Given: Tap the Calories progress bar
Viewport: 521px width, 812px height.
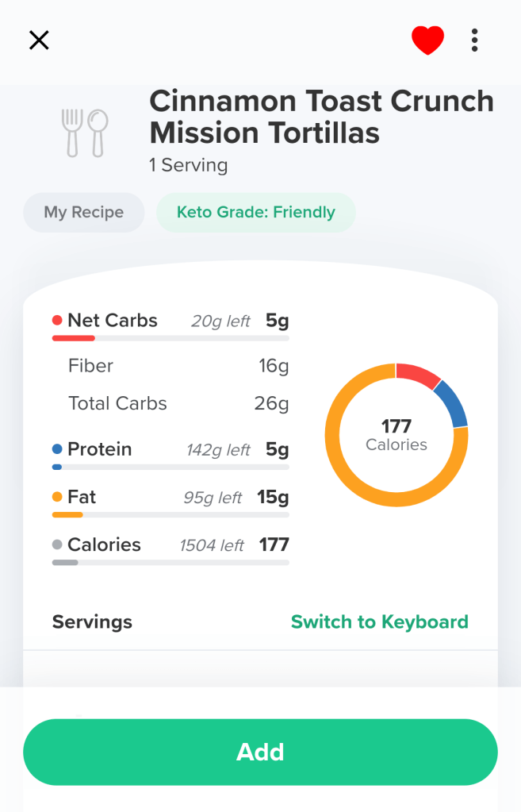Looking at the screenshot, I should (170, 562).
